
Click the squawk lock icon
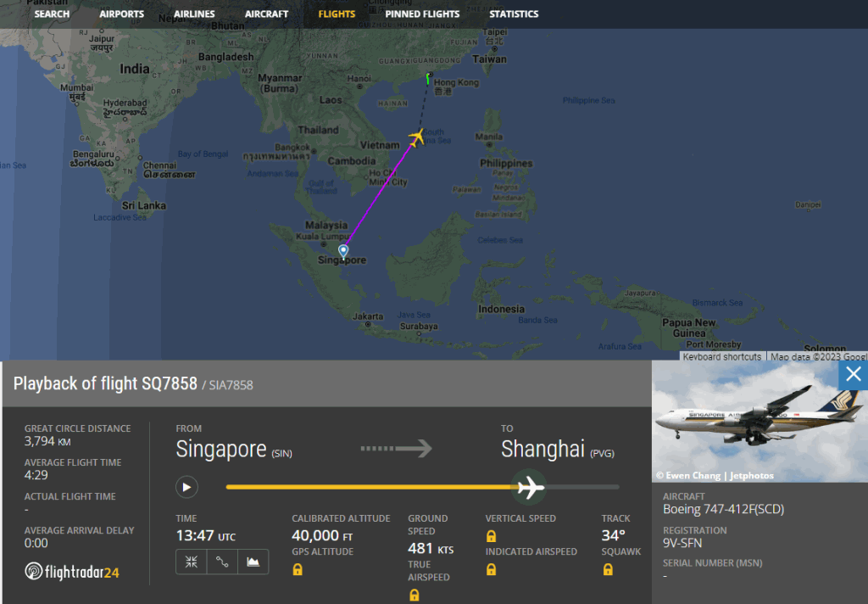(x=608, y=570)
